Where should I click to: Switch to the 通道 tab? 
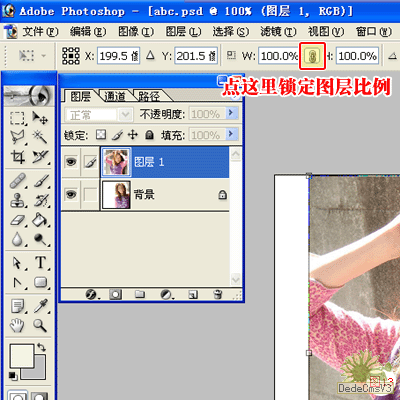(115, 96)
